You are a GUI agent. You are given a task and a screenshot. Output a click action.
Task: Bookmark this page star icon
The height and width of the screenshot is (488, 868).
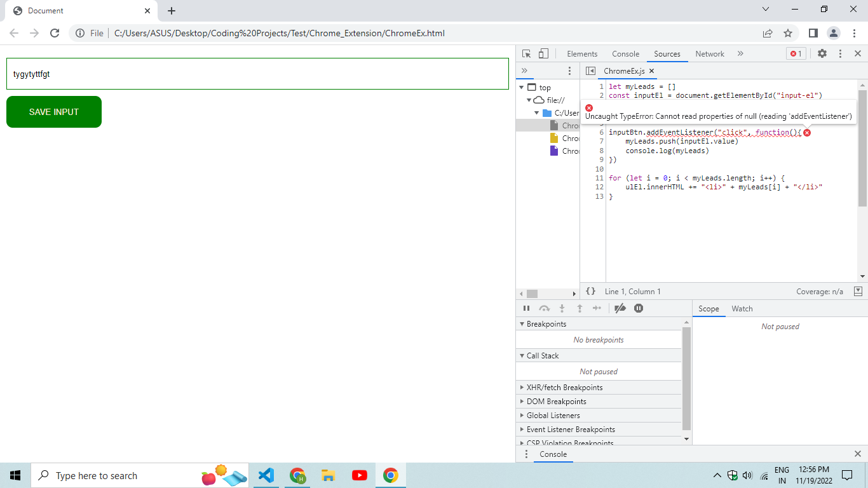tap(788, 33)
